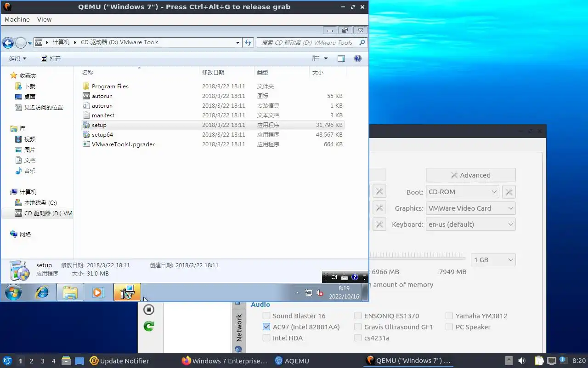This screenshot has height=368, width=588.
Task: Show hidden tray icons arrow in Windows 7
Action: [x=297, y=293]
